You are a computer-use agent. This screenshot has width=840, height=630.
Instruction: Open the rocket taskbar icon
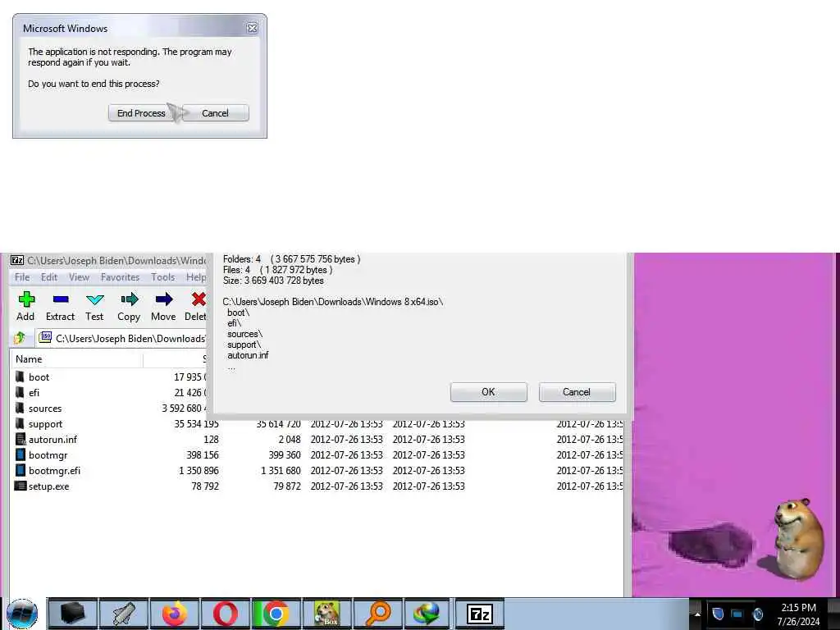point(123,614)
